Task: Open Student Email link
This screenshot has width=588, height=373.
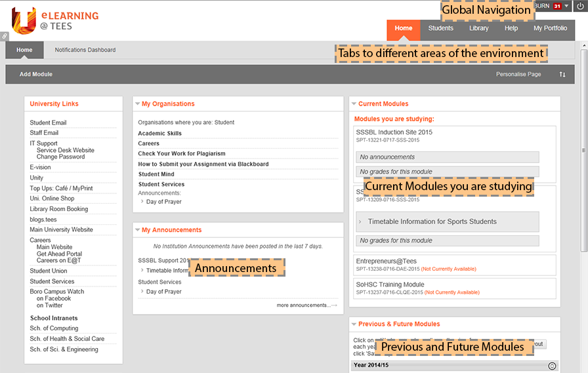Action: click(x=48, y=123)
